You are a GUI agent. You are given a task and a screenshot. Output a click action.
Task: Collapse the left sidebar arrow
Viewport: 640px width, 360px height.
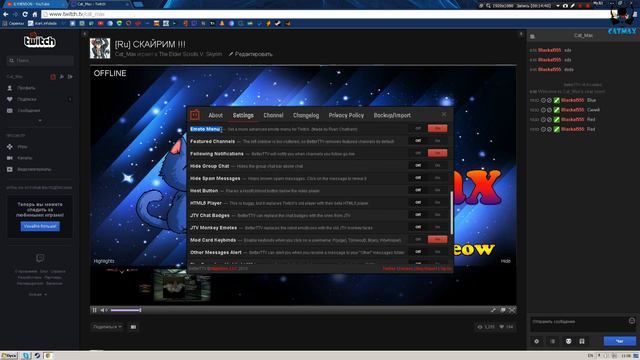(84, 34)
